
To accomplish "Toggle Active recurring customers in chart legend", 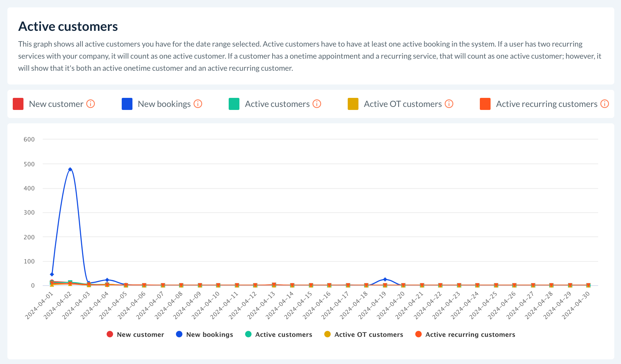I will tap(465, 335).
